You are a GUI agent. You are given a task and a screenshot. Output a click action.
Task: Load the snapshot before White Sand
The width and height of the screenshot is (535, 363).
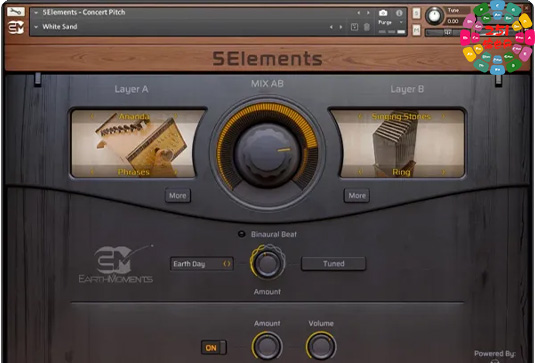(x=331, y=27)
